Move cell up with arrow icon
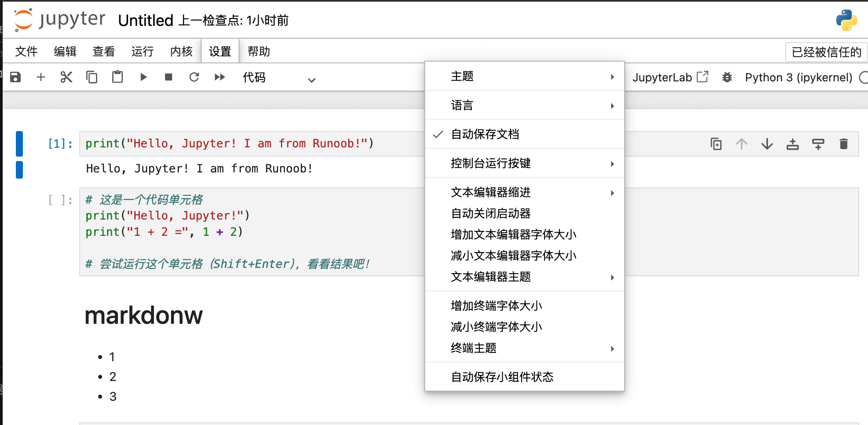The height and width of the screenshot is (425, 868). tap(742, 144)
